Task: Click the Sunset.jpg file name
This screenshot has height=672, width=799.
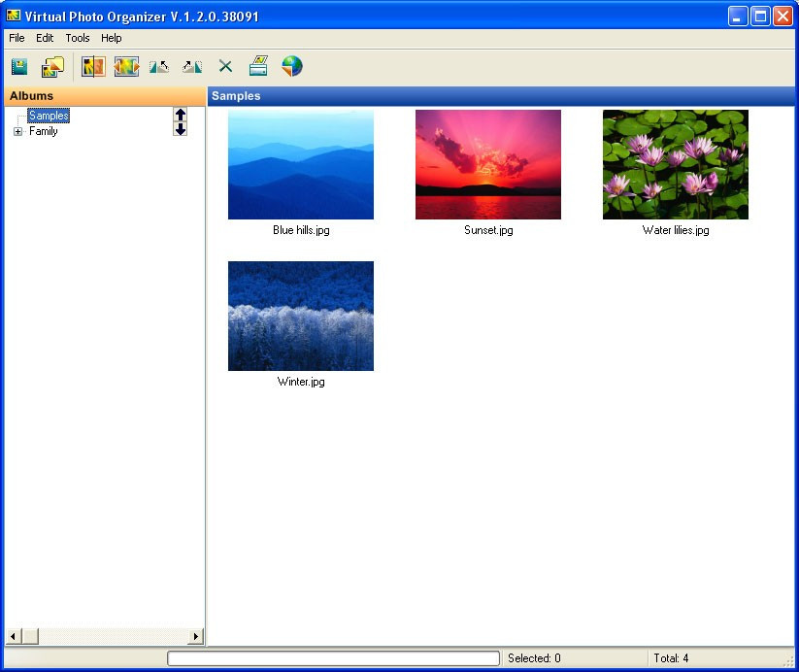Action: pos(488,230)
